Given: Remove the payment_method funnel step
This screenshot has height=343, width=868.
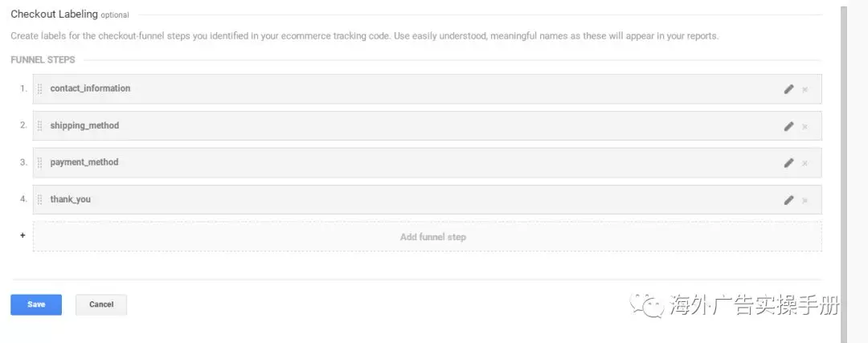Looking at the screenshot, I should pos(805,163).
